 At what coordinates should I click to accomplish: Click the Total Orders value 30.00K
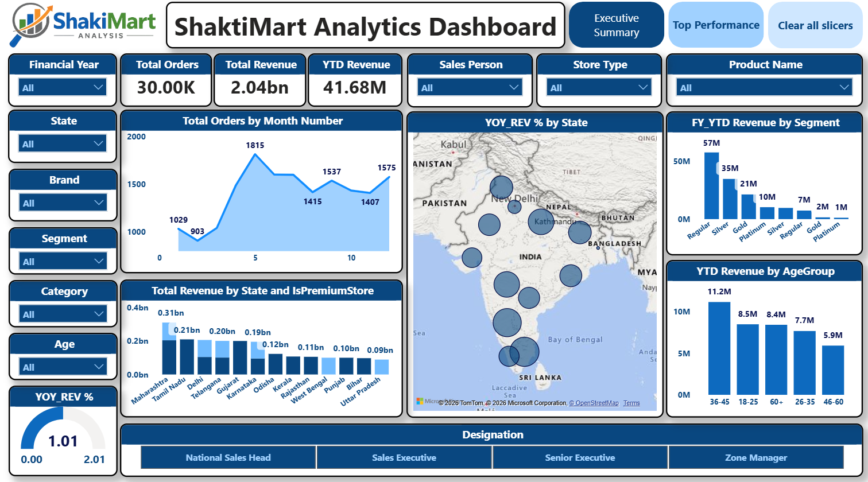click(166, 87)
